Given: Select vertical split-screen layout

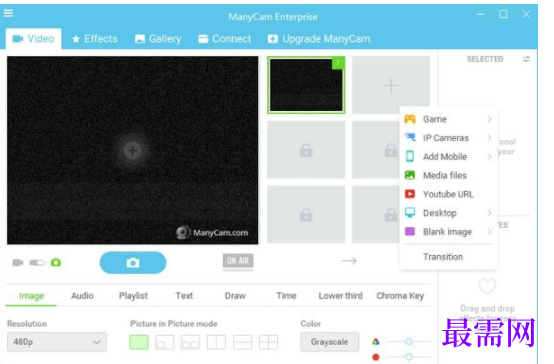Looking at the screenshot, I should tap(216, 342).
